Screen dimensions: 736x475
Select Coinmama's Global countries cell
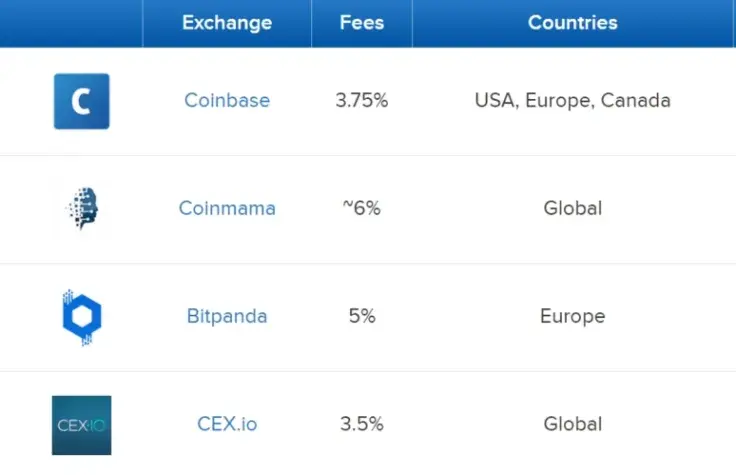tap(573, 209)
